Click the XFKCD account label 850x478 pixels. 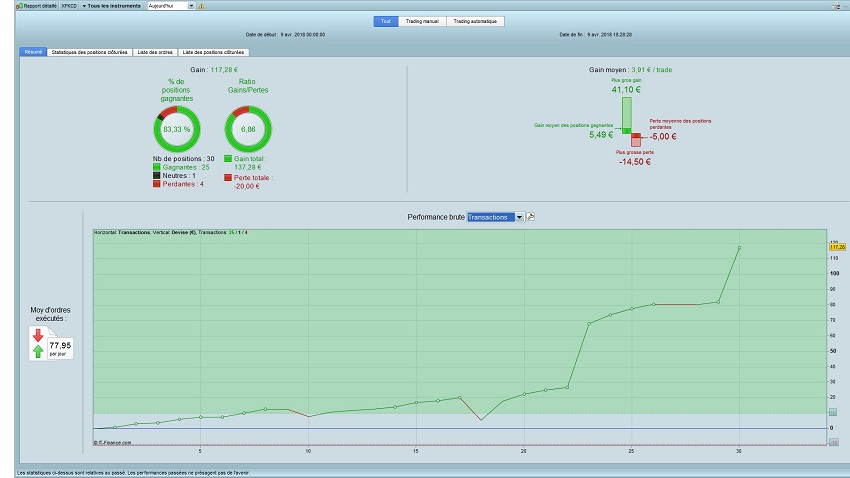(x=69, y=6)
